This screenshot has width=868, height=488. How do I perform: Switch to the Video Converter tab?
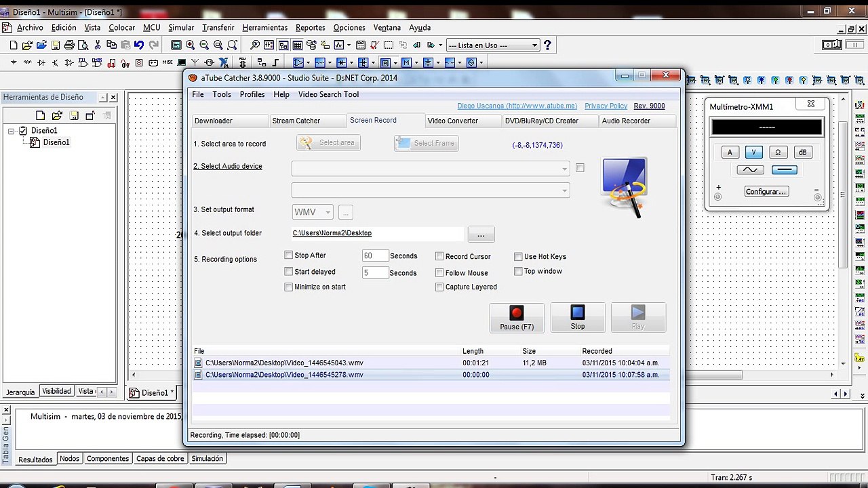pyautogui.click(x=462, y=121)
